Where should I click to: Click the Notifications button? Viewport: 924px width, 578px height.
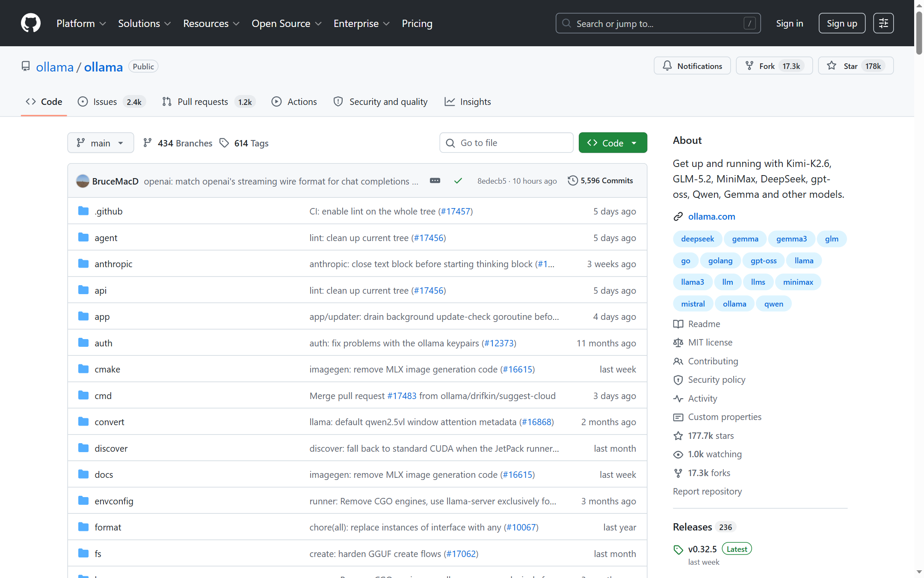692,66
